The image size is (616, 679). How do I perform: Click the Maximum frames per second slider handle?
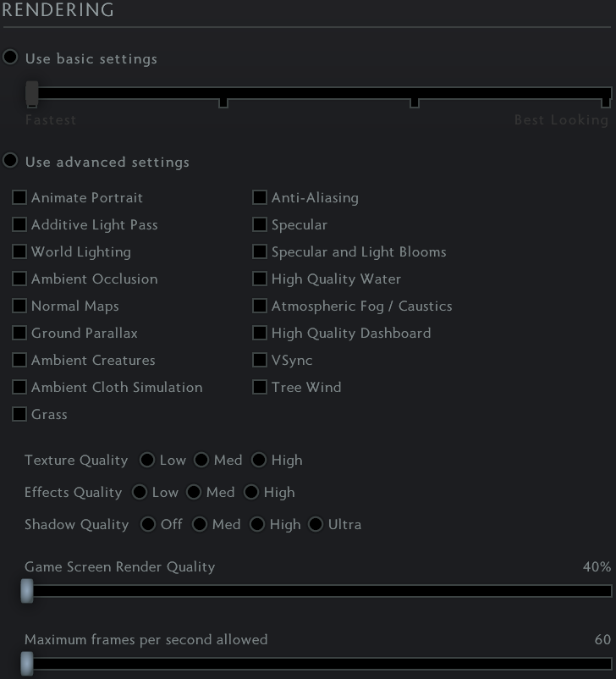tap(27, 664)
